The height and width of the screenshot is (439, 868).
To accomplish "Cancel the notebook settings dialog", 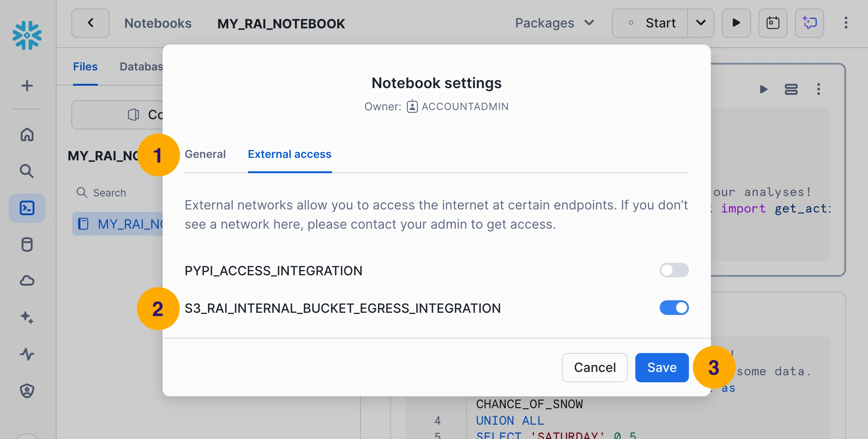I will pyautogui.click(x=595, y=368).
